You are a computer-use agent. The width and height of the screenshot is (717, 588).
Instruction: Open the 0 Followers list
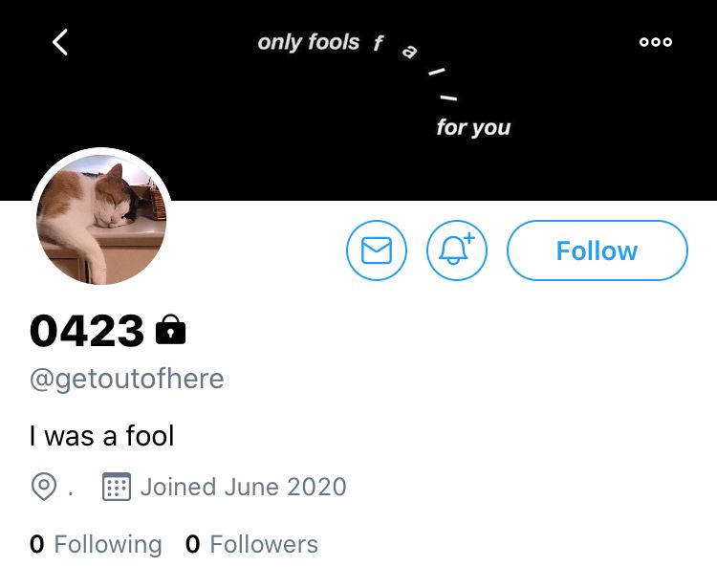point(251,544)
